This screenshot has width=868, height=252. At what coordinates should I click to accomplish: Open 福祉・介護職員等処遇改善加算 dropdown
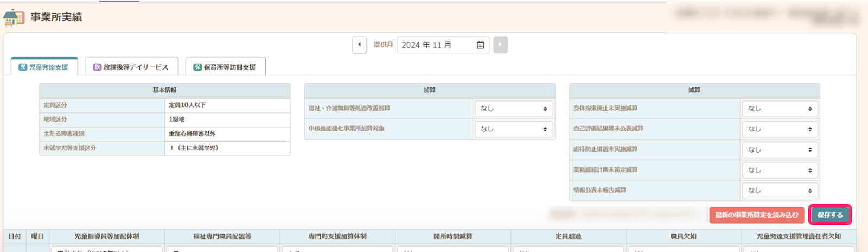click(x=513, y=109)
